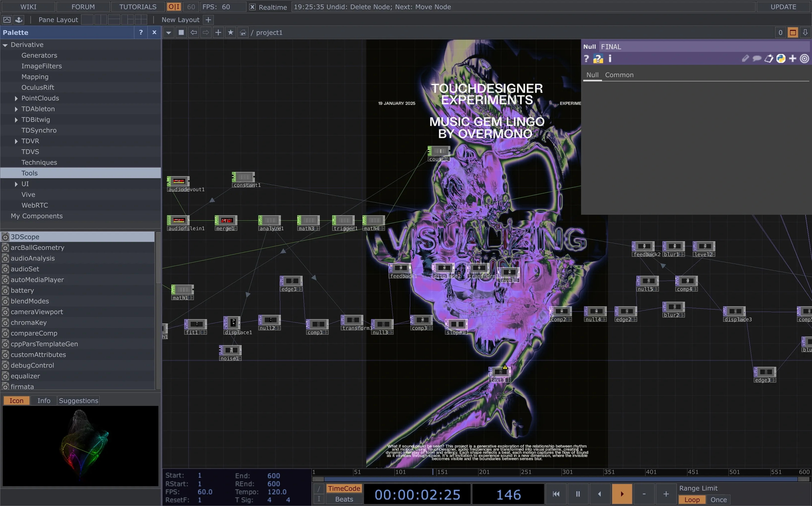Set range limit to Once
The height and width of the screenshot is (506, 812).
pos(718,500)
